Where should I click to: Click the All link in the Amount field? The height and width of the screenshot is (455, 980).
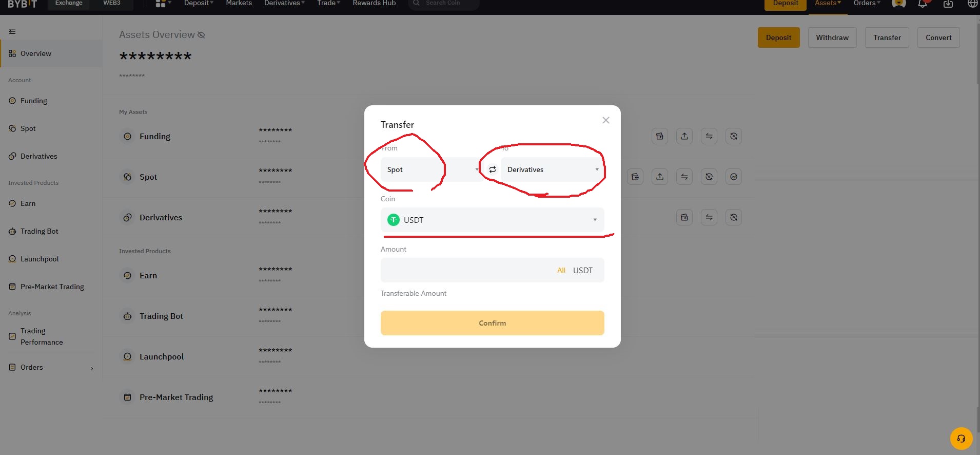(561, 270)
